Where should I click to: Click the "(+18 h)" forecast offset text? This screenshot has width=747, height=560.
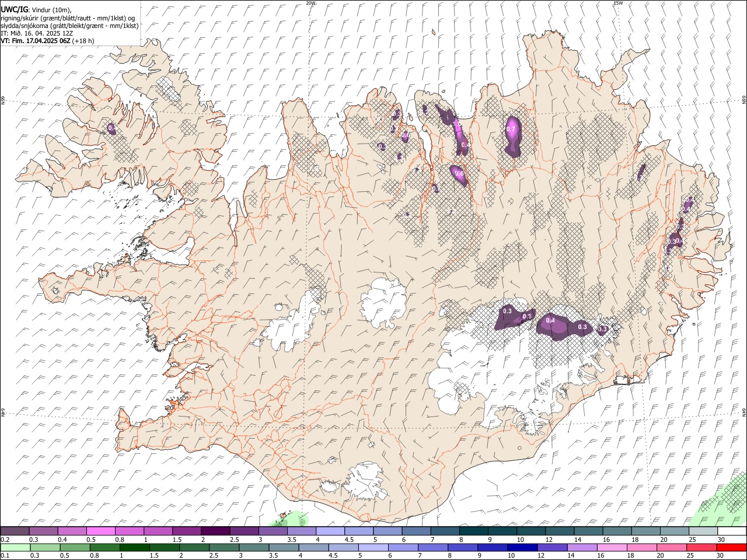[83, 41]
